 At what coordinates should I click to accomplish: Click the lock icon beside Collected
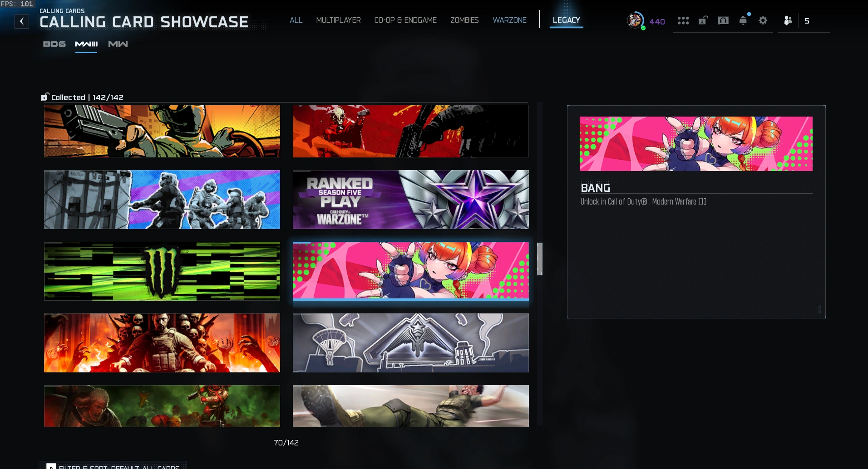click(45, 97)
